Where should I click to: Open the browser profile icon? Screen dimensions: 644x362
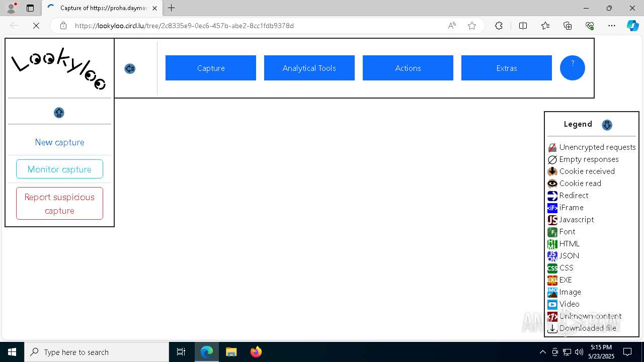tap(11, 8)
